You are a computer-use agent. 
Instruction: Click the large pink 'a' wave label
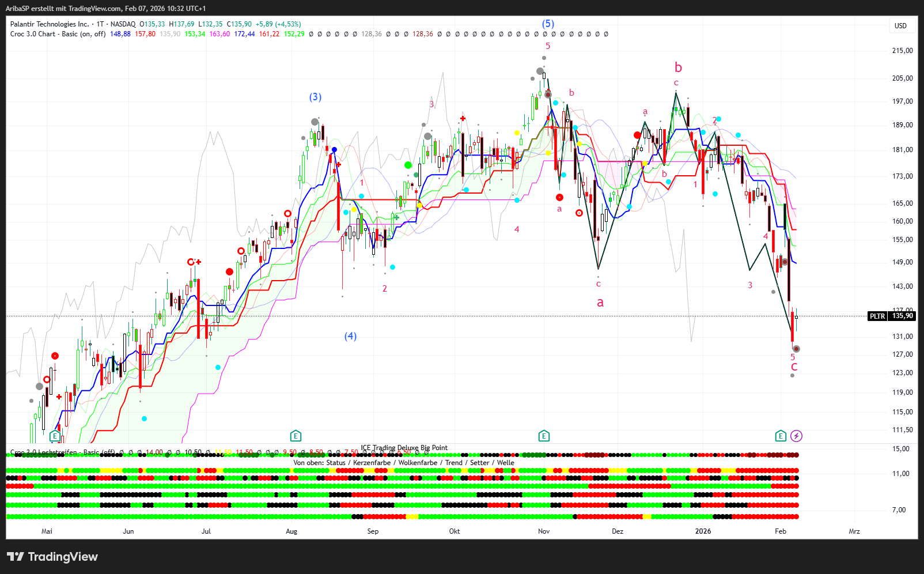pos(600,303)
